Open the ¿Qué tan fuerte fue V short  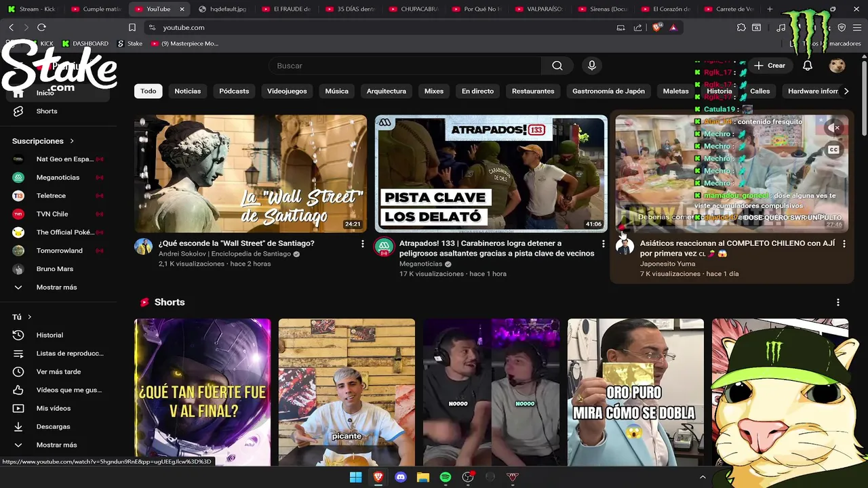pos(202,392)
